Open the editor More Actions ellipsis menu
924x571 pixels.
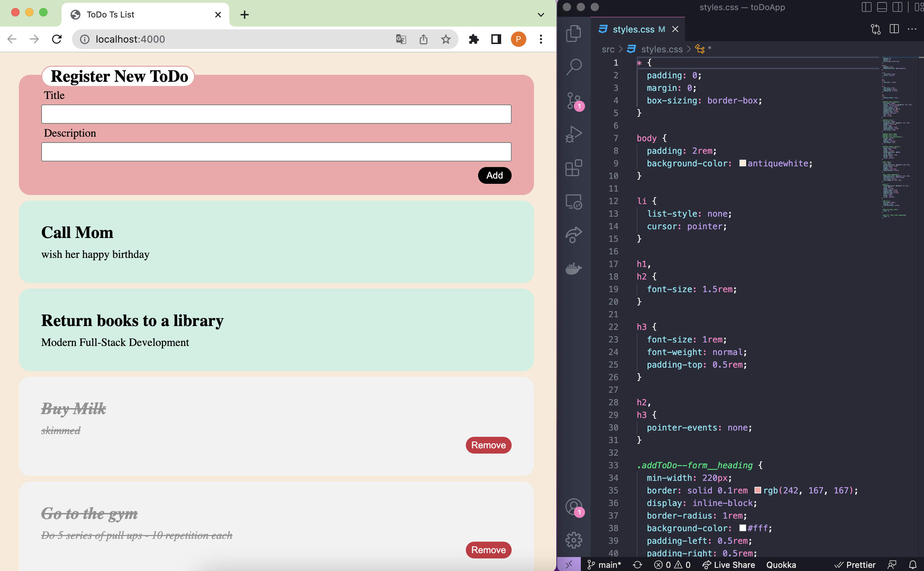(912, 29)
